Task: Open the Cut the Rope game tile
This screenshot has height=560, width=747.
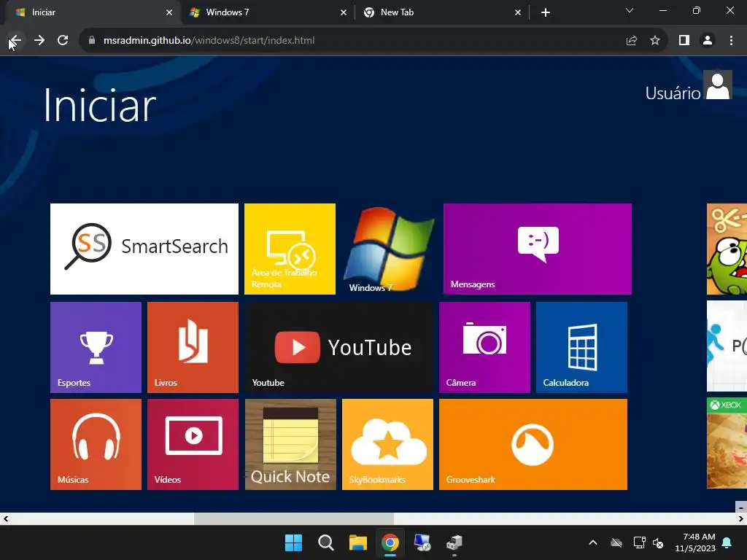Action: pos(727,249)
